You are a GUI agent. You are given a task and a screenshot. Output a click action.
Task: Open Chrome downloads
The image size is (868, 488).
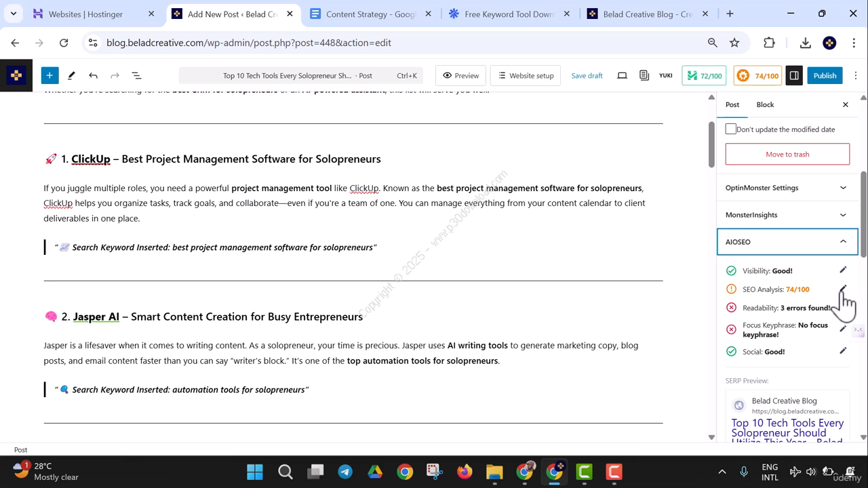(805, 43)
